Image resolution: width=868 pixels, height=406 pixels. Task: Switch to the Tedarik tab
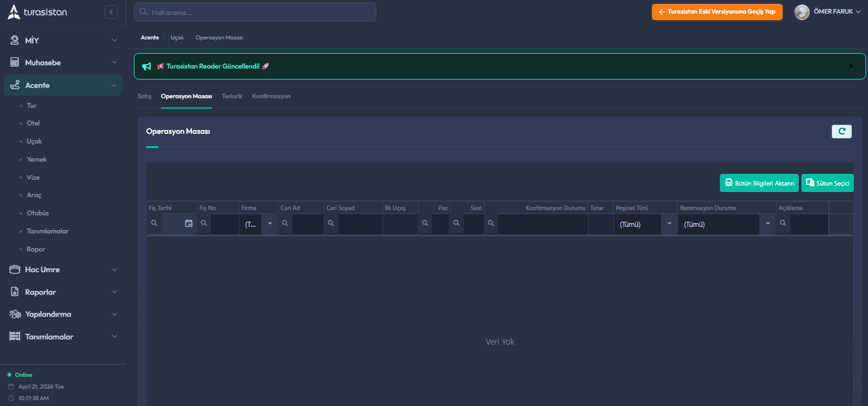(x=232, y=96)
